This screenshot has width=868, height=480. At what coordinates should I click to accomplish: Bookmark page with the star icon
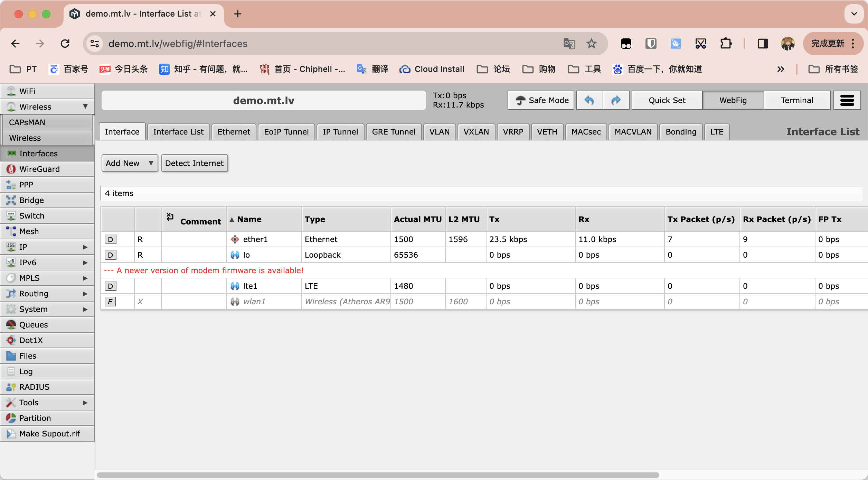click(x=591, y=44)
